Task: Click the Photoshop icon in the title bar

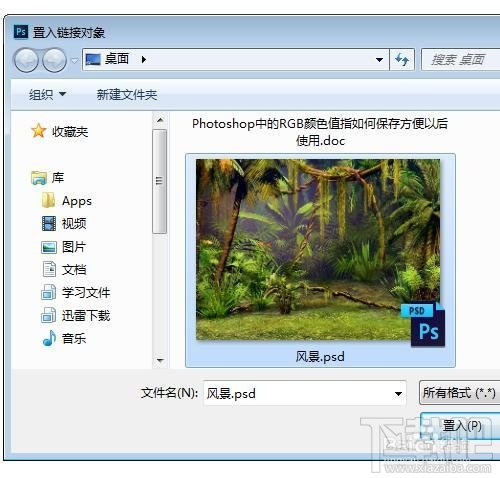Action: [x=21, y=32]
